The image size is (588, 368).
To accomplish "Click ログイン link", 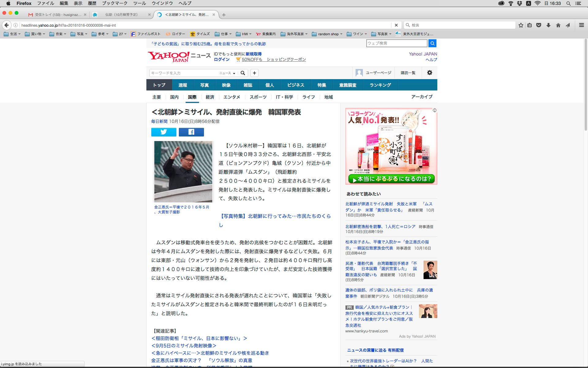I will (221, 59).
